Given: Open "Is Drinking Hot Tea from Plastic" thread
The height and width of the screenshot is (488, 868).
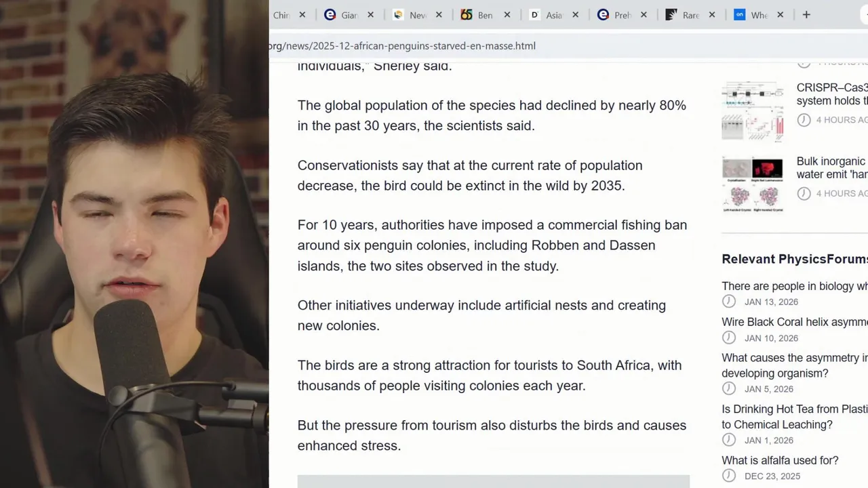Looking at the screenshot, I should point(794,417).
